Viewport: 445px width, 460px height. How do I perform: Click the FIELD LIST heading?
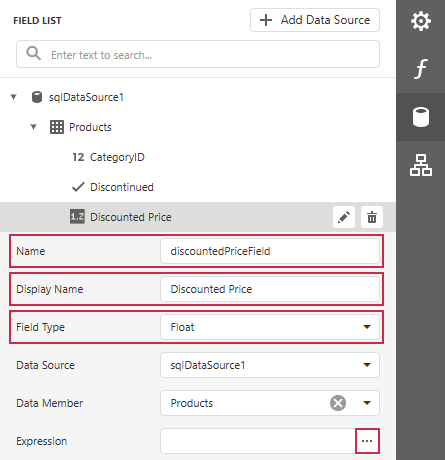[x=37, y=21]
